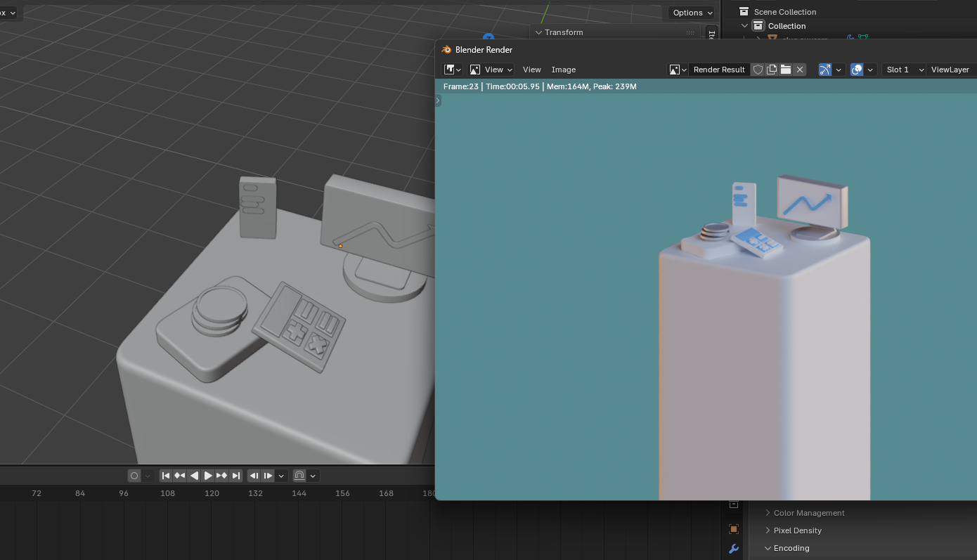The height and width of the screenshot is (560, 977).
Task: Open editor type selector in Blender Render window
Action: 453,70
